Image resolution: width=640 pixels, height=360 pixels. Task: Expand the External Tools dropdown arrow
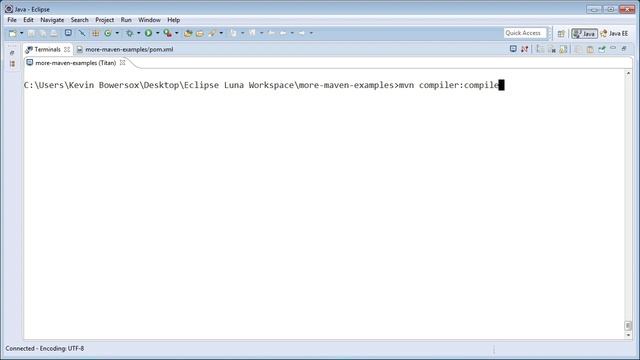tap(176, 33)
